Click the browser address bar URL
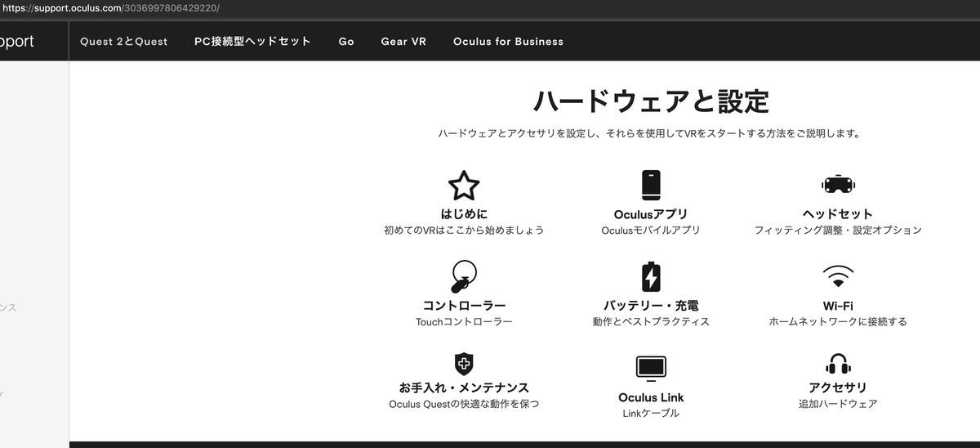 pos(110,7)
